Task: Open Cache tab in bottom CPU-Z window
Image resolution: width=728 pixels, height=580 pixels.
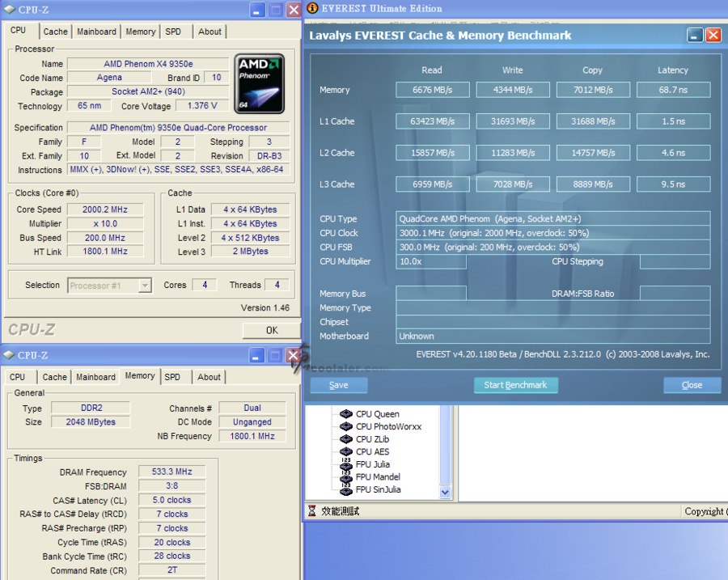Action: click(55, 377)
